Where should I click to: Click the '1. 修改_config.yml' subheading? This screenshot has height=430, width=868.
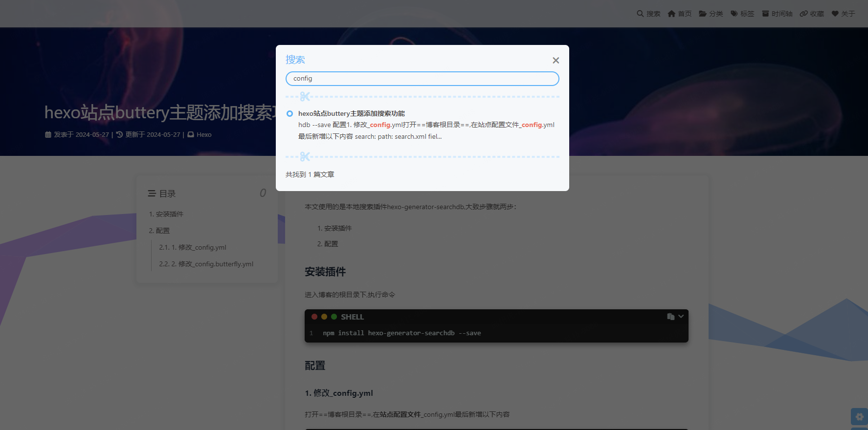339,393
